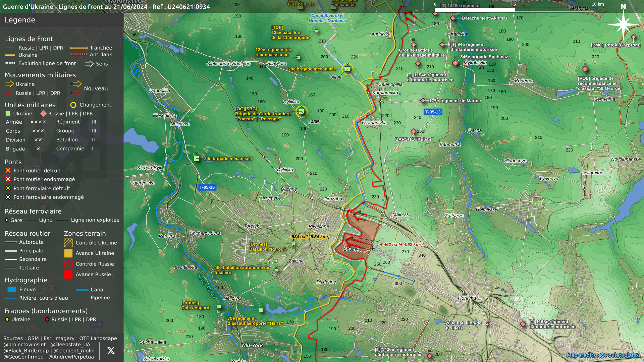Click the 24e brigade mécanisée green marker
This screenshot has height=362, width=644.
(x=197, y=159)
